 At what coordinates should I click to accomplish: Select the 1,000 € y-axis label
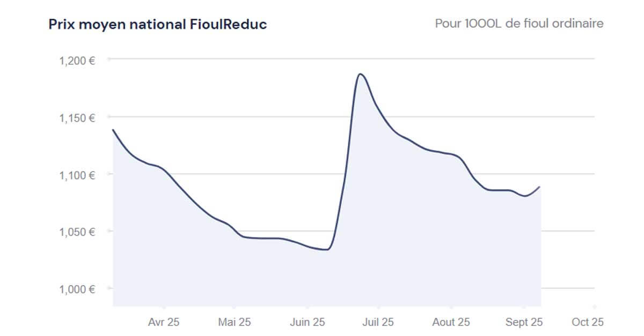point(77,289)
